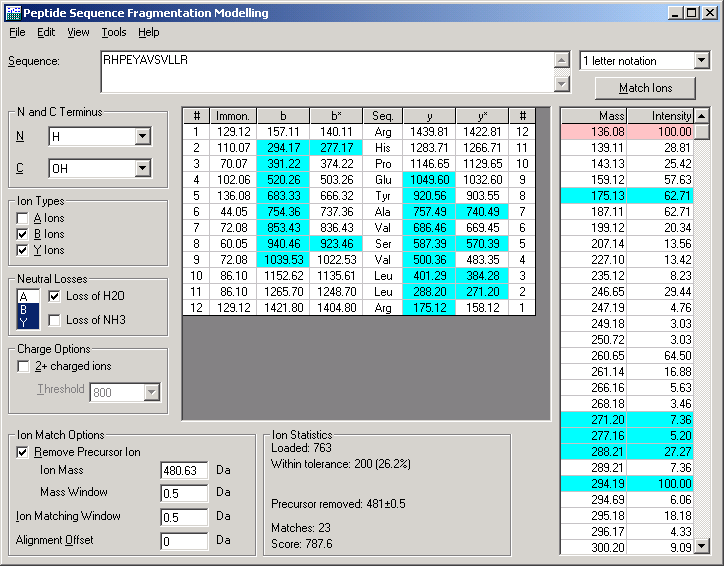The image size is (724, 566).
Task: Click the mass list scroll up arrow
Action: point(702,116)
